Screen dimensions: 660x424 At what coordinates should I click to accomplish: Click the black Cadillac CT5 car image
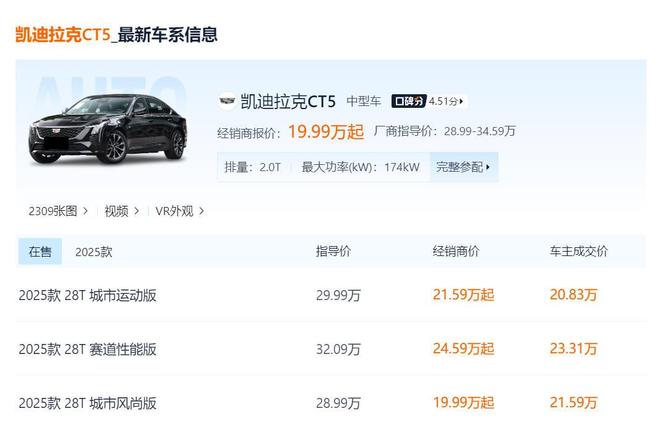[x=108, y=129]
